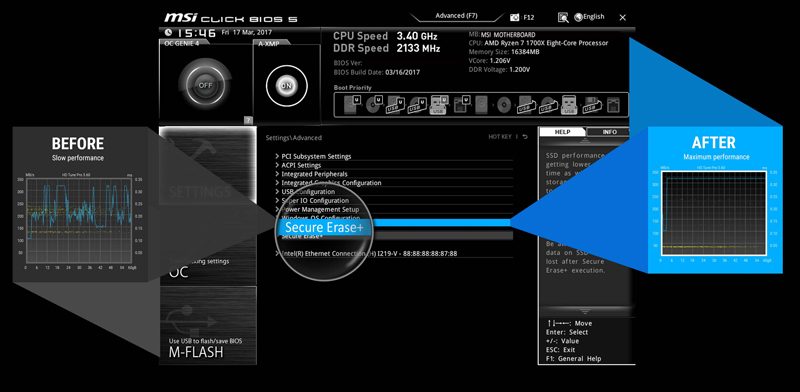The height and width of the screenshot is (392, 800).
Task: Switch to the INFO tab
Action: click(x=609, y=132)
